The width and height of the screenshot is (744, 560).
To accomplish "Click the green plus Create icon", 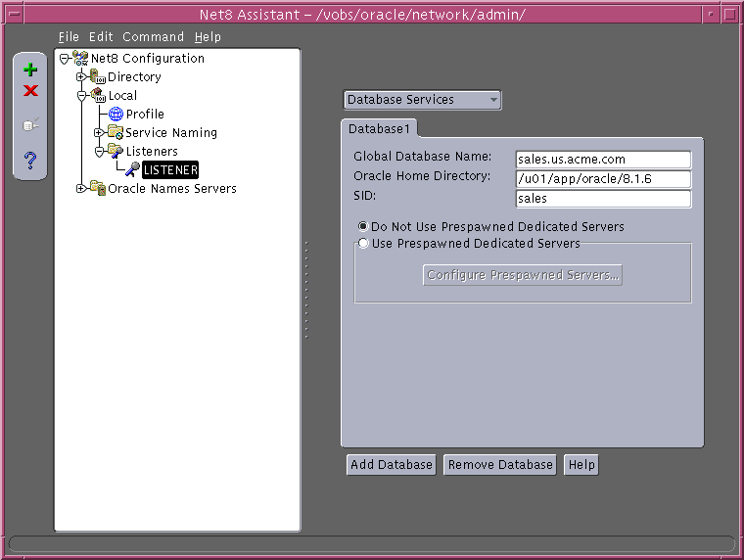I will pyautogui.click(x=30, y=70).
